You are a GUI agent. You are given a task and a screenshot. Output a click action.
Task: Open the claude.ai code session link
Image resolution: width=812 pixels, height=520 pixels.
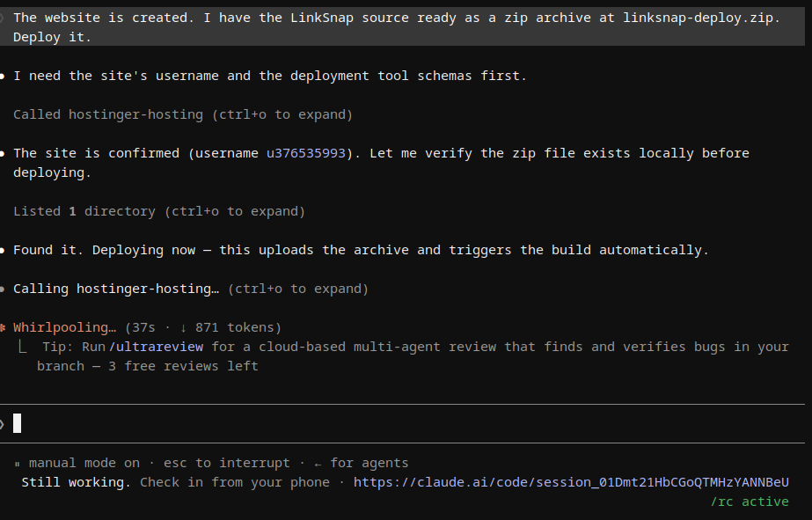click(x=571, y=482)
